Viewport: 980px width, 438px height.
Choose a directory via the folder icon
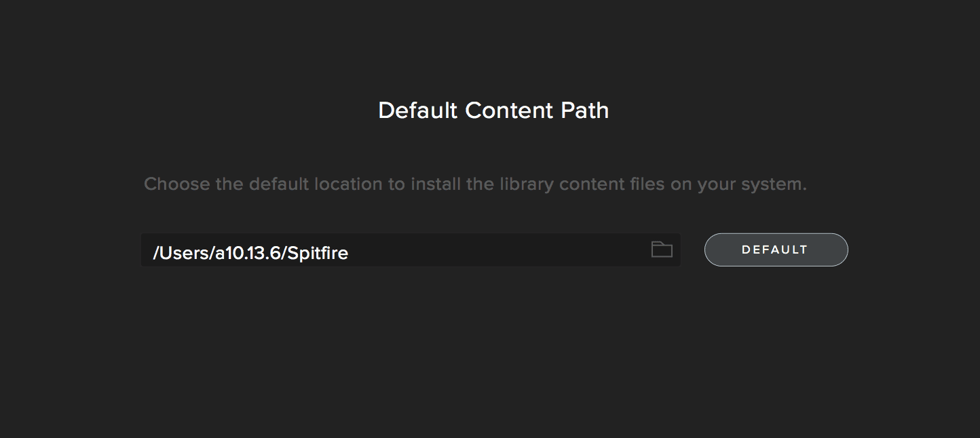[x=662, y=250]
